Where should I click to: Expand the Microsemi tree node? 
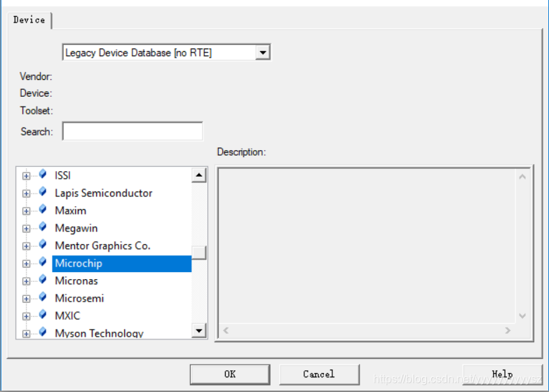pos(26,299)
